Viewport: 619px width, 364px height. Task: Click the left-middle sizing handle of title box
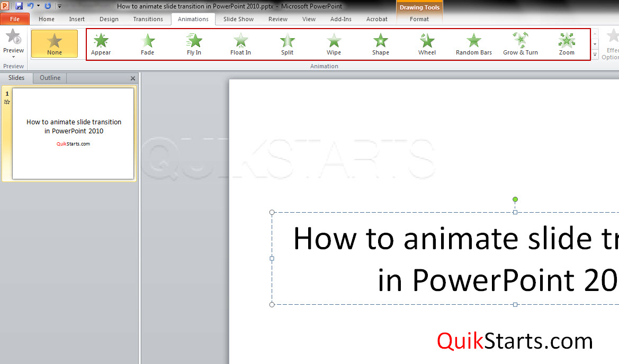272,258
